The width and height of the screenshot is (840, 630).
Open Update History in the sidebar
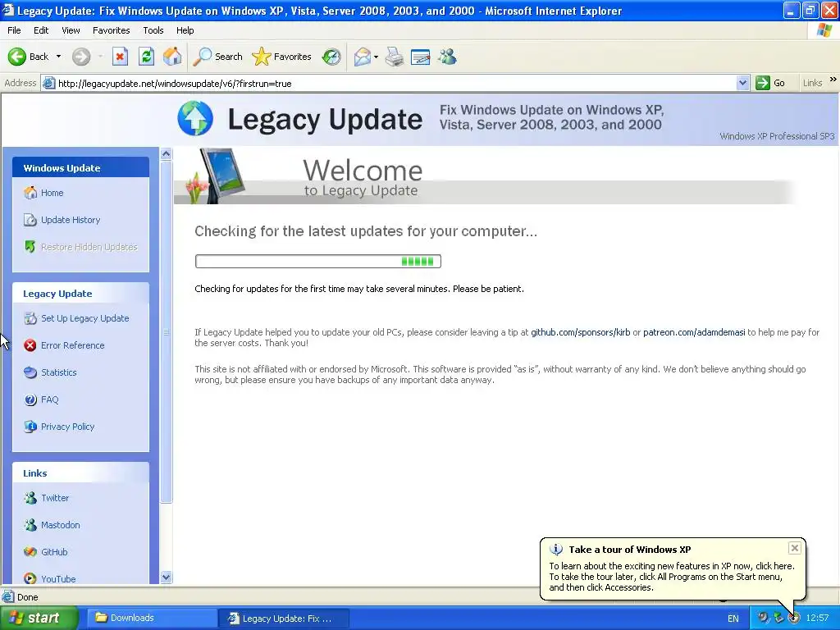pyautogui.click(x=71, y=220)
